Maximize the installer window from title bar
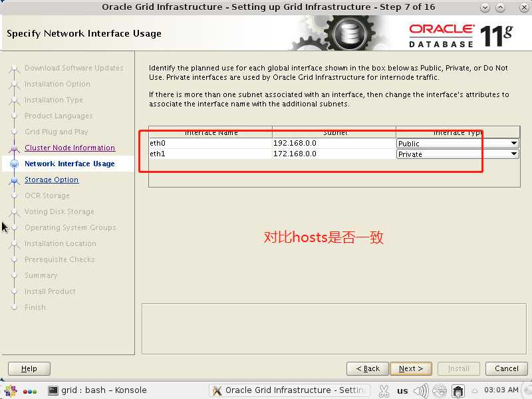The height and width of the screenshot is (399, 532). pos(501,7)
